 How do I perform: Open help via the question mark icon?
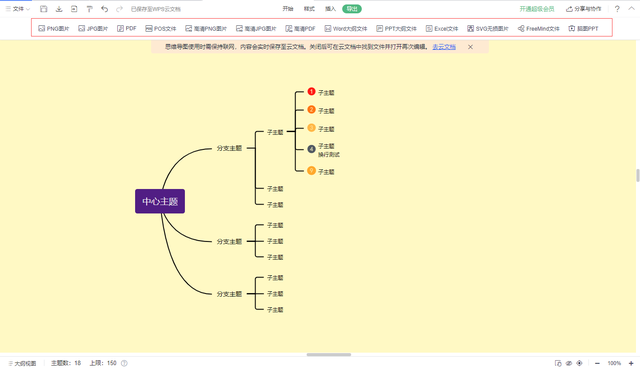click(x=617, y=9)
